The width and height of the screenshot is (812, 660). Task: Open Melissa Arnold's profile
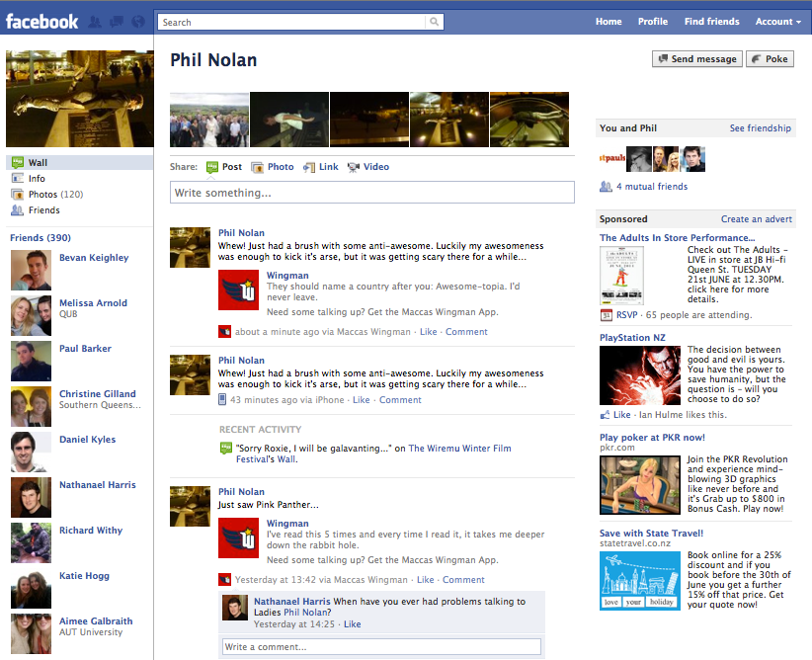(x=93, y=303)
